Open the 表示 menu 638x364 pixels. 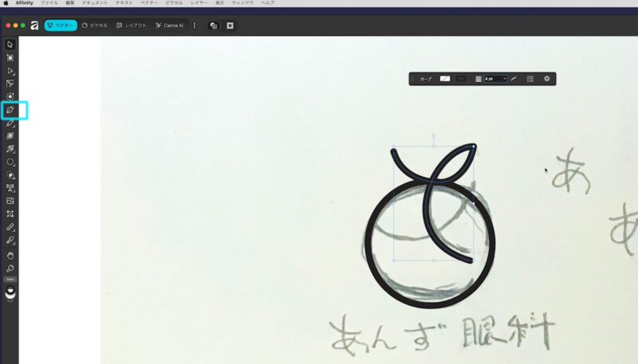coord(220,3)
